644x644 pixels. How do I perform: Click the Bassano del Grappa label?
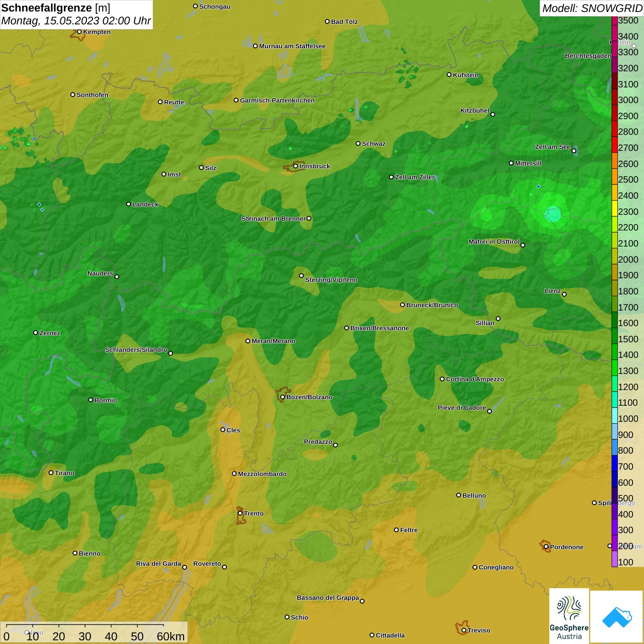328,598
